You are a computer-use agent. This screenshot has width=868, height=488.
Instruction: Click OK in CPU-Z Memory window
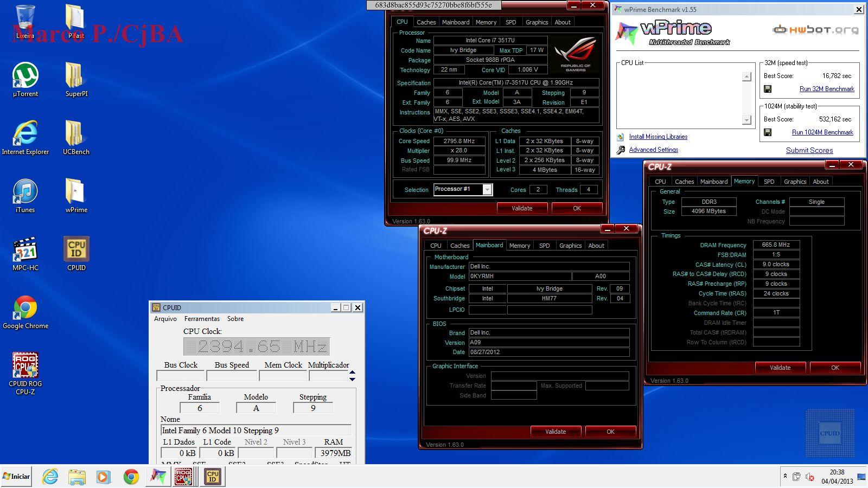(835, 368)
